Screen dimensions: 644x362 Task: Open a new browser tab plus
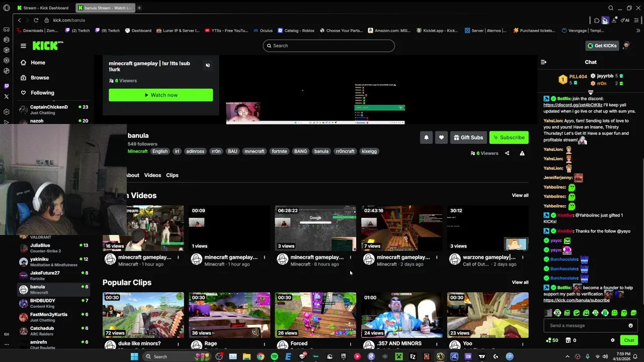(139, 8)
